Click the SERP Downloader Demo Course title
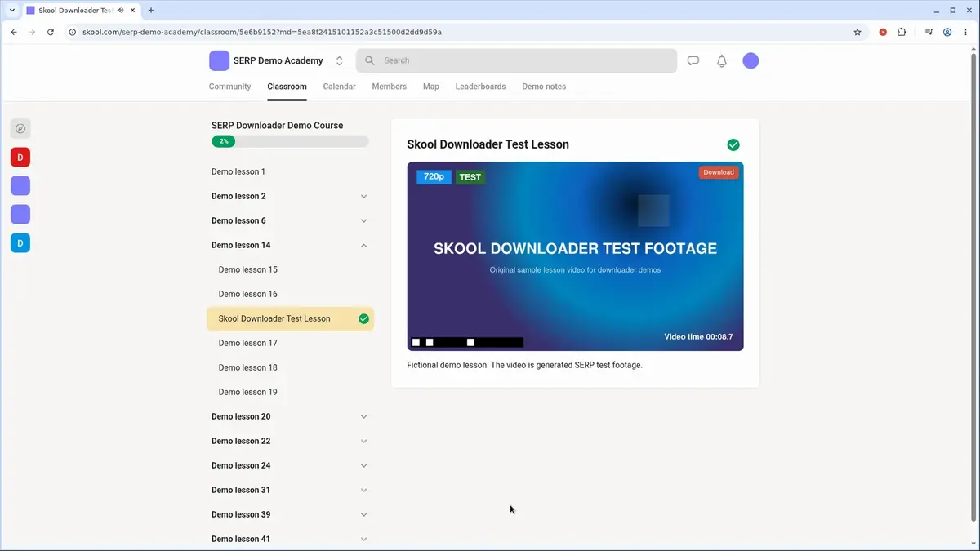 (x=277, y=125)
